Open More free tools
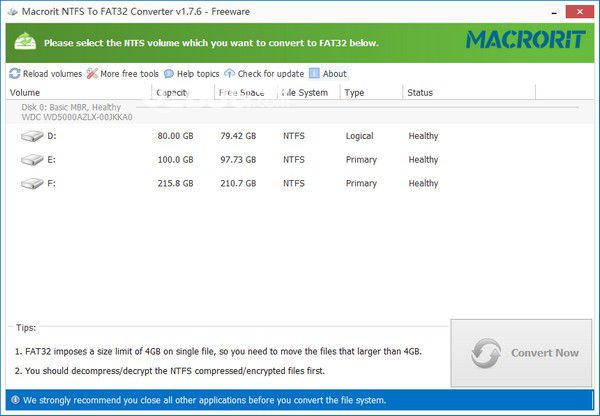Image resolution: width=600 pixels, height=416 pixels. click(x=129, y=74)
